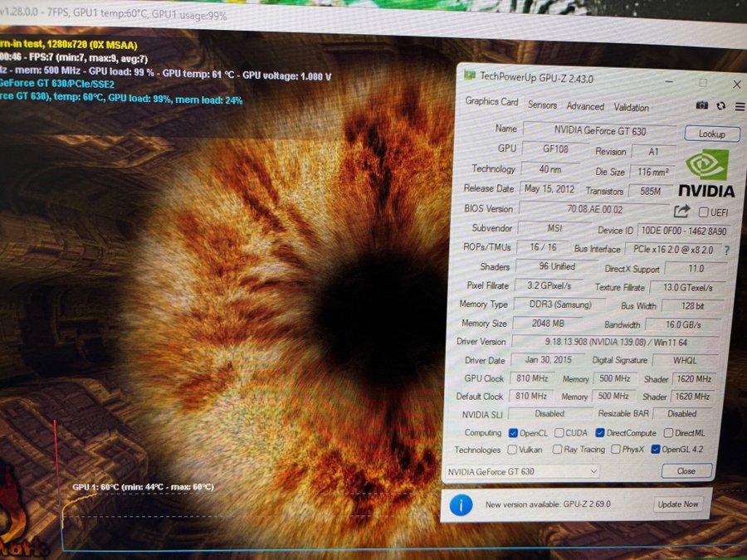Select the Validation tab
Image resolution: width=747 pixels, height=560 pixels.
point(632,108)
